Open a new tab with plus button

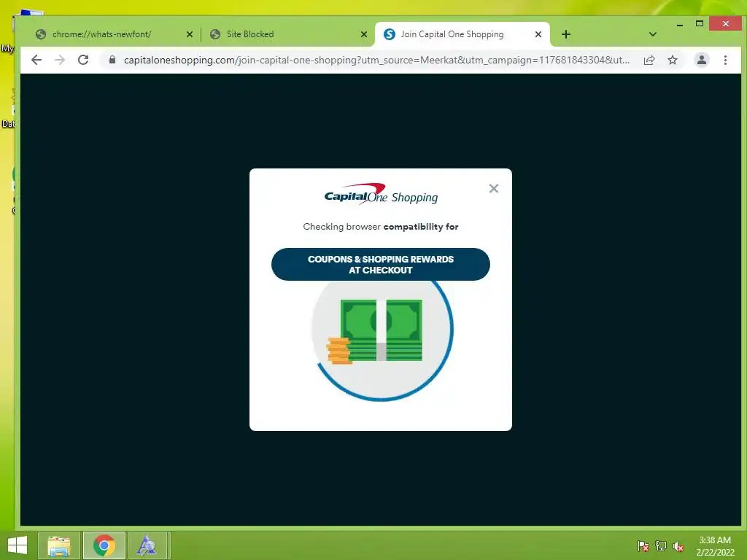(566, 34)
